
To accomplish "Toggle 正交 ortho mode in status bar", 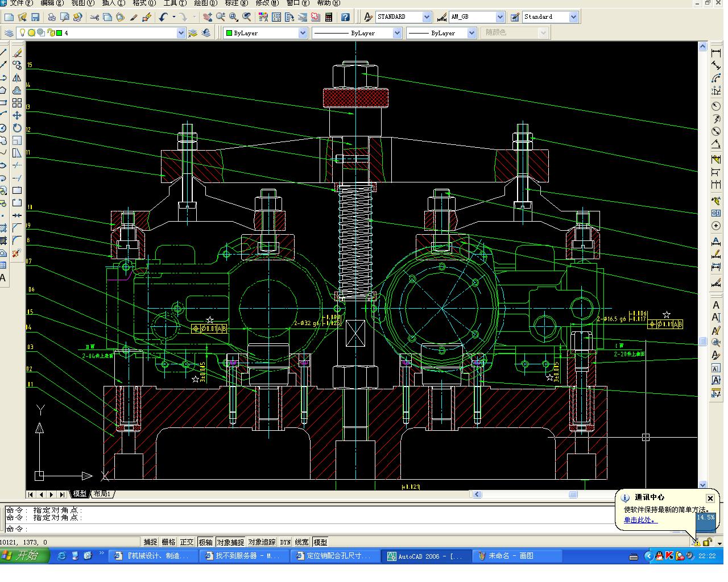I will click(187, 542).
